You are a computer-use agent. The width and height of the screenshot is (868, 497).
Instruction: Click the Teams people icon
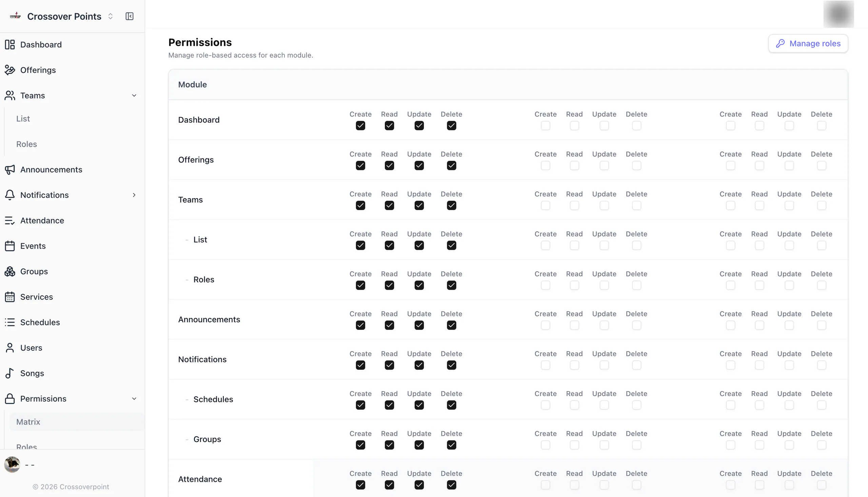tap(10, 95)
